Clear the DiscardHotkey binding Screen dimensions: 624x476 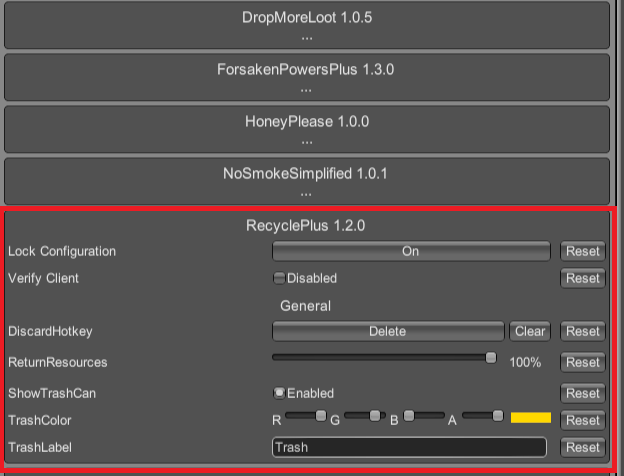(530, 331)
